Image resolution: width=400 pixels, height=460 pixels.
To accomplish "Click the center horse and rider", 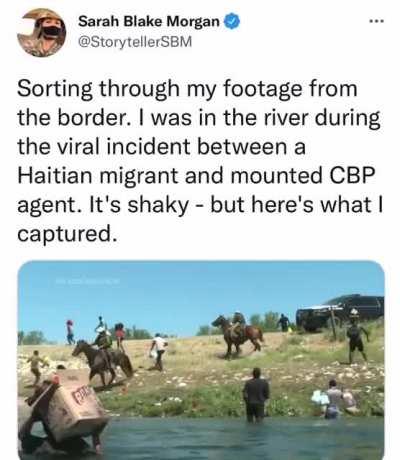I will point(237,333).
